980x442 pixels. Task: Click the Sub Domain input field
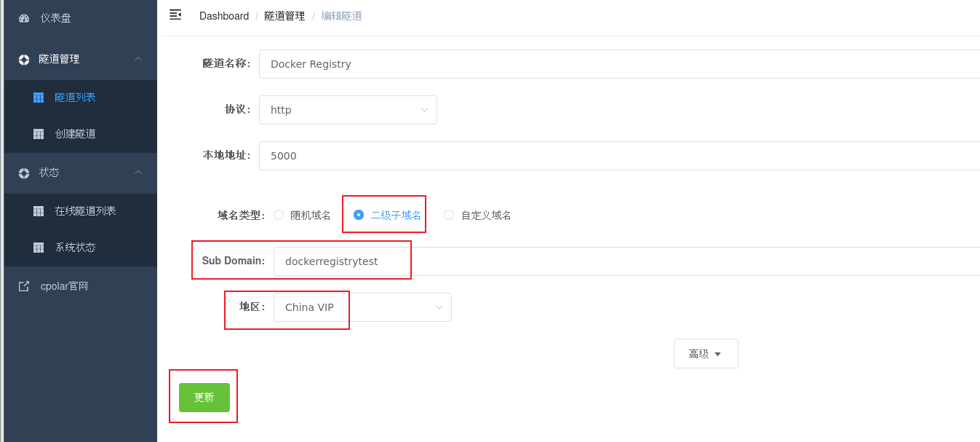[x=342, y=261]
